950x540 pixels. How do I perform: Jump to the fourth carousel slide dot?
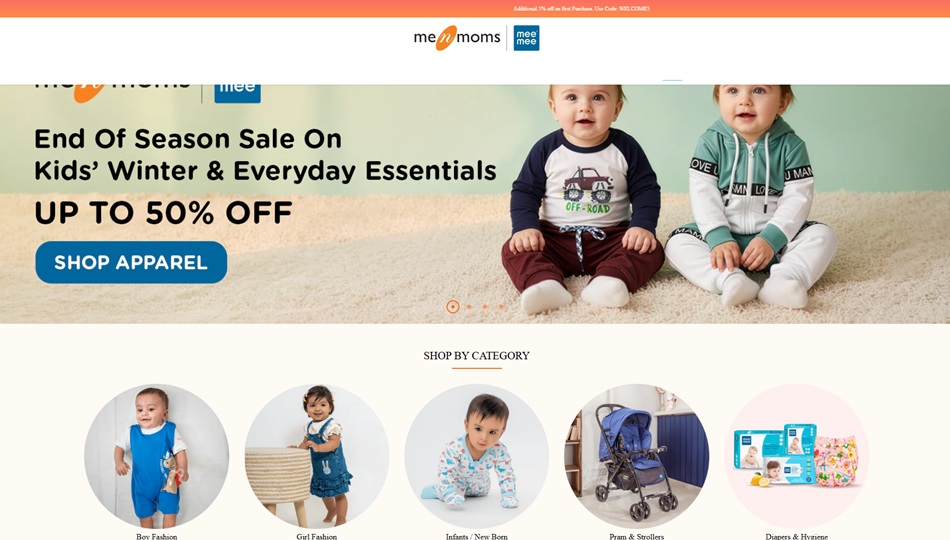[501, 307]
